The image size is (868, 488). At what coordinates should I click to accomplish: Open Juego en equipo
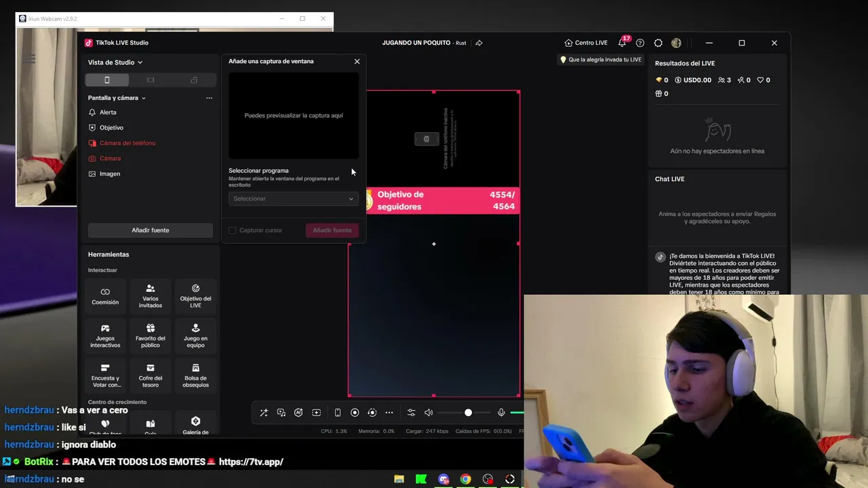click(195, 336)
